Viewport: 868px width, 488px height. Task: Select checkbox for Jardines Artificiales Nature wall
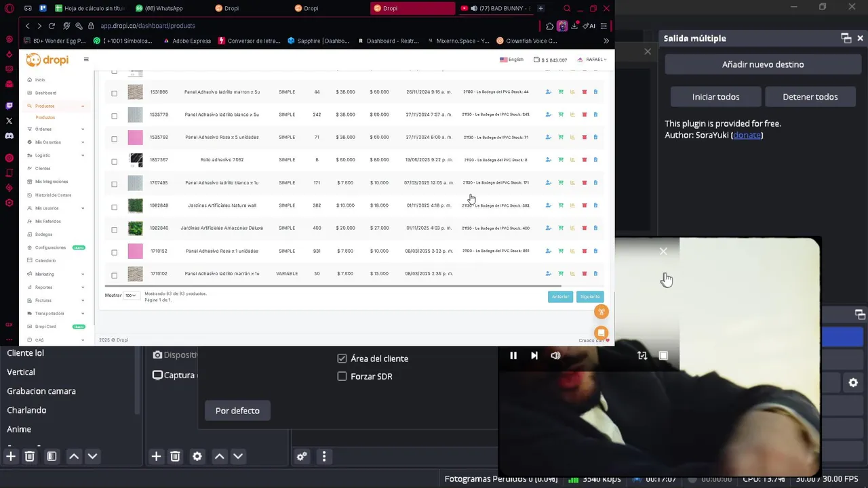(x=114, y=207)
